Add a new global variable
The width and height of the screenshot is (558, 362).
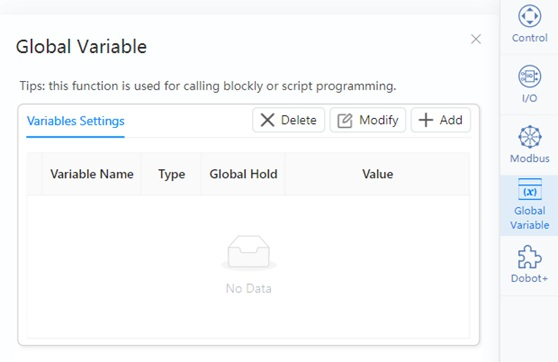[441, 120]
